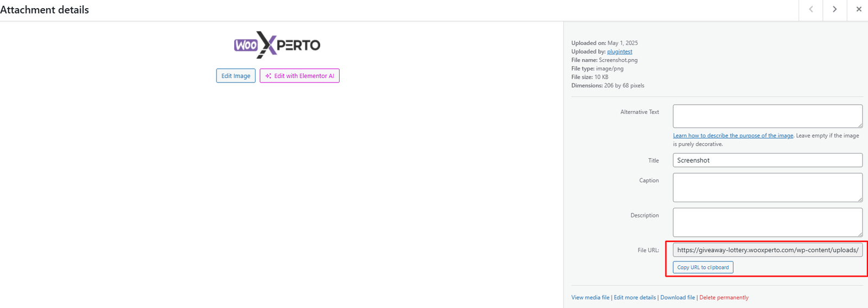Click into the Title field containing Screenshot
This screenshot has width=868, height=308.
tap(767, 160)
